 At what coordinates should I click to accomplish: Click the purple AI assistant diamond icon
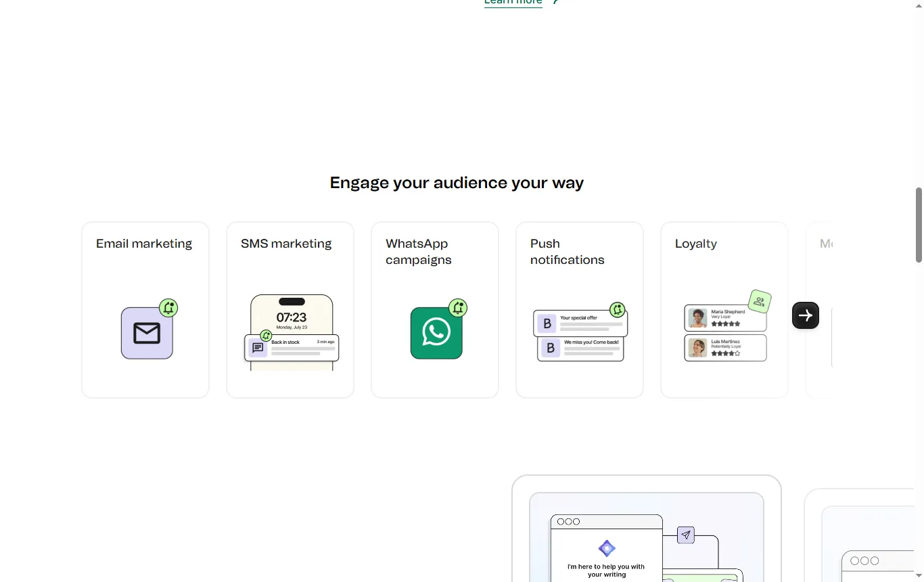607,548
